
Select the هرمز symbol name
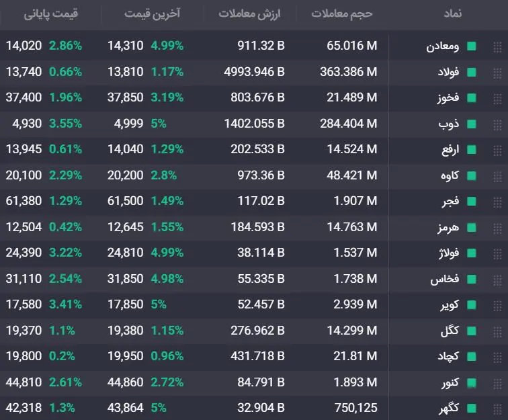tap(448, 228)
